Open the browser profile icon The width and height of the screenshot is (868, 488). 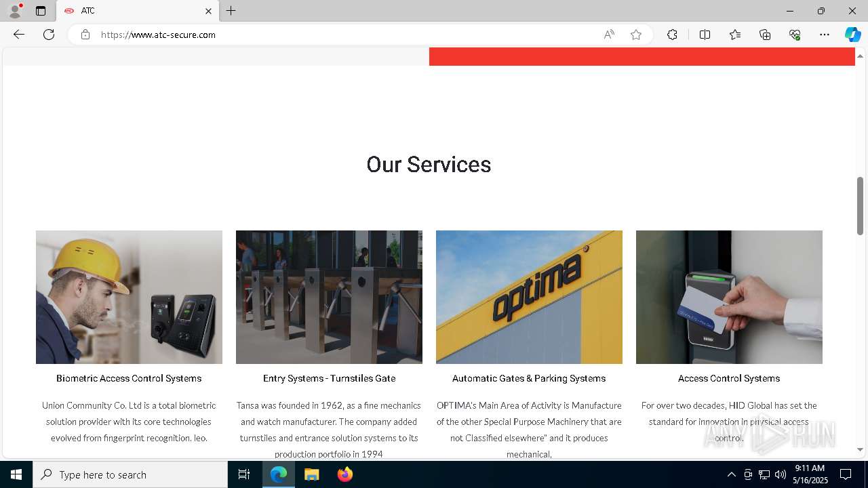click(x=15, y=11)
